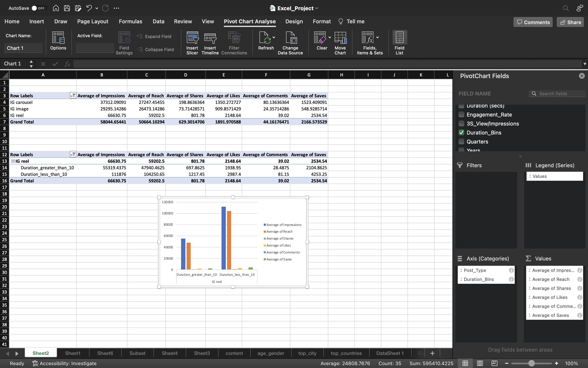This screenshot has height=368, width=588.
Task: Open Fields, Items & Sets dropdown arrow
Action: tap(377, 37)
